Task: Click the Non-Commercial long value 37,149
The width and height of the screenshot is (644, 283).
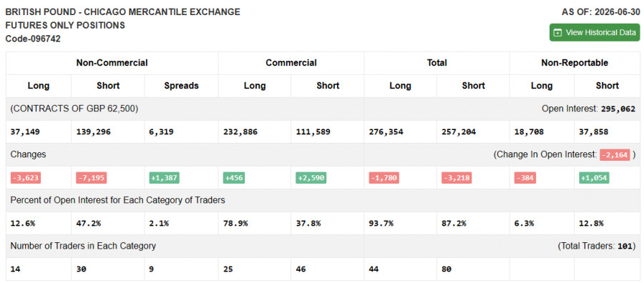Action: point(24,132)
